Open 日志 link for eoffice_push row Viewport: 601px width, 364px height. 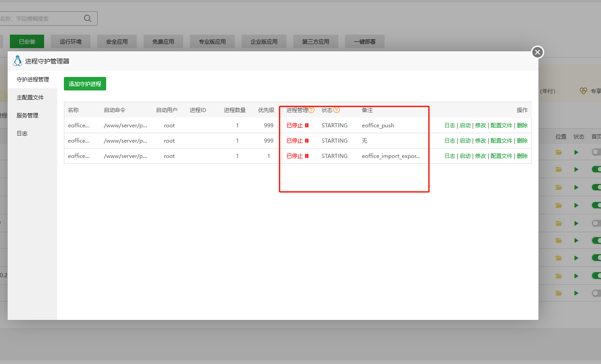point(450,126)
